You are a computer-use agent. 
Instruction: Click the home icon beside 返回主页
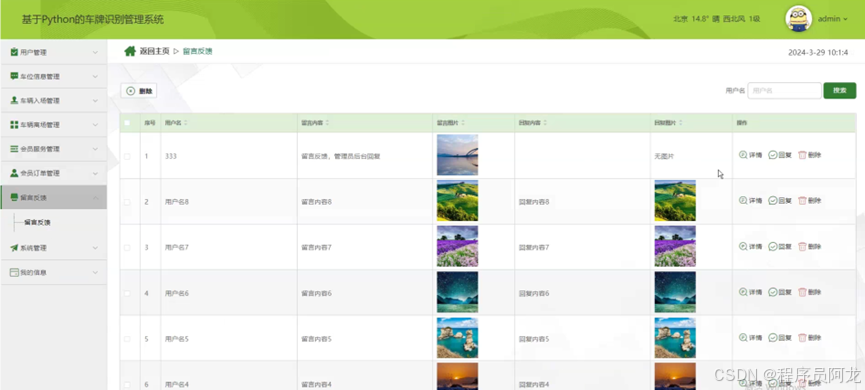coord(130,51)
